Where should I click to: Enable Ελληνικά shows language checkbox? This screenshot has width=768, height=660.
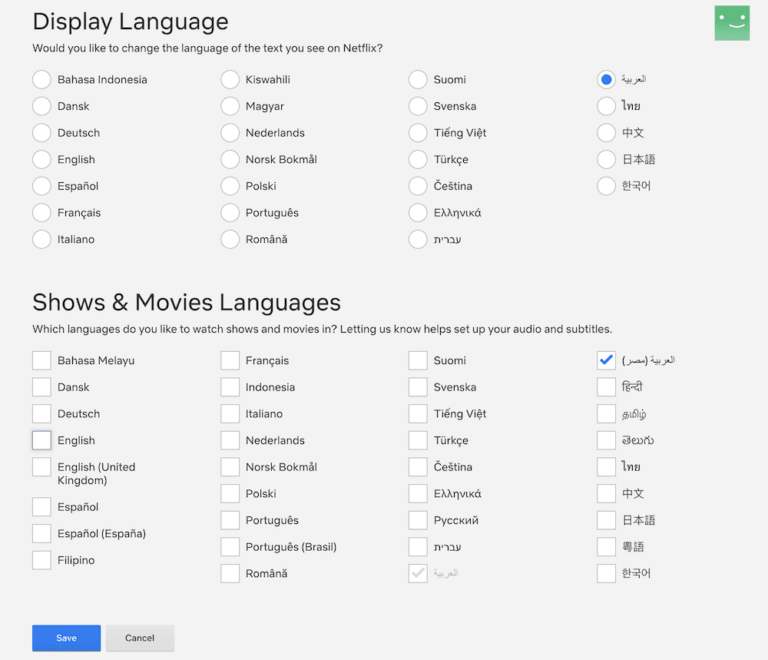coord(418,494)
